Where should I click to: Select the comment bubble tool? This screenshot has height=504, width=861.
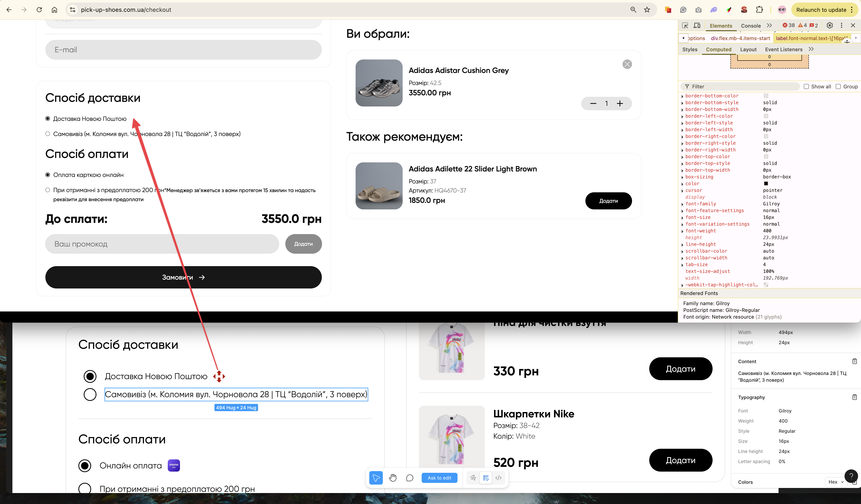tap(410, 478)
